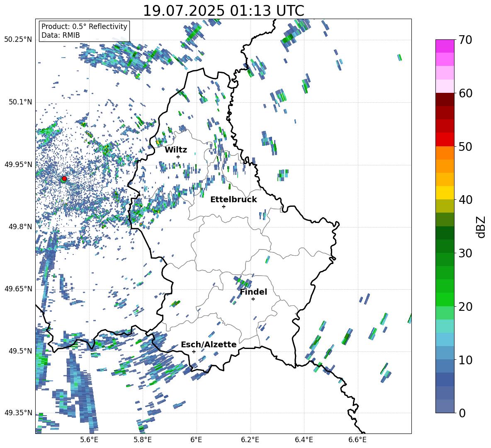Image resolution: width=491 pixels, height=448 pixels.
Task: Click the colorbar tick label 40
Action: [466, 200]
